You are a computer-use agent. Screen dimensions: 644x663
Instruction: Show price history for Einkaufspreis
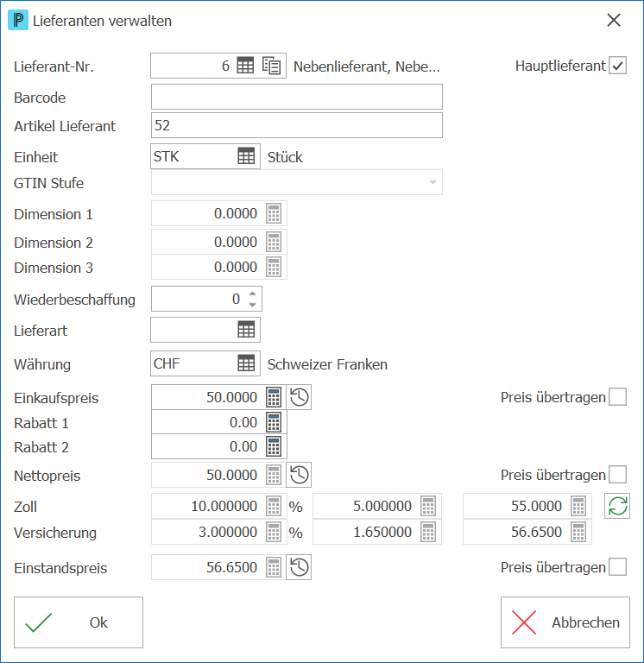(x=299, y=397)
